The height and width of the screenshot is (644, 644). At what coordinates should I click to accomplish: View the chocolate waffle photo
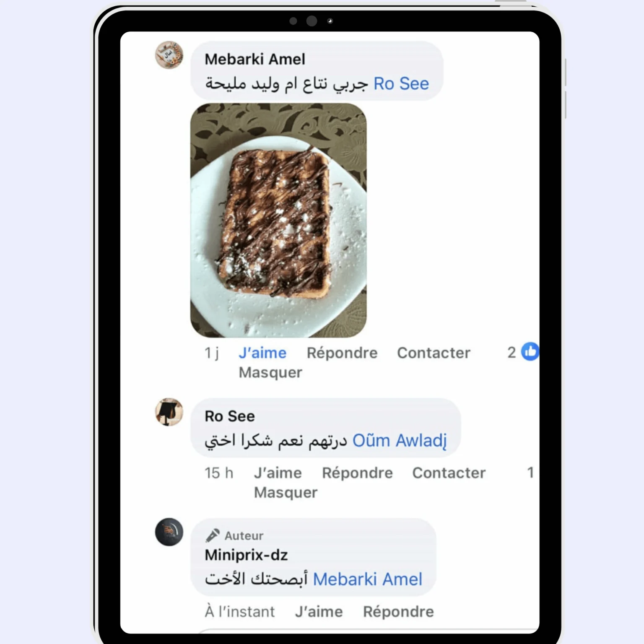pyautogui.click(x=278, y=221)
